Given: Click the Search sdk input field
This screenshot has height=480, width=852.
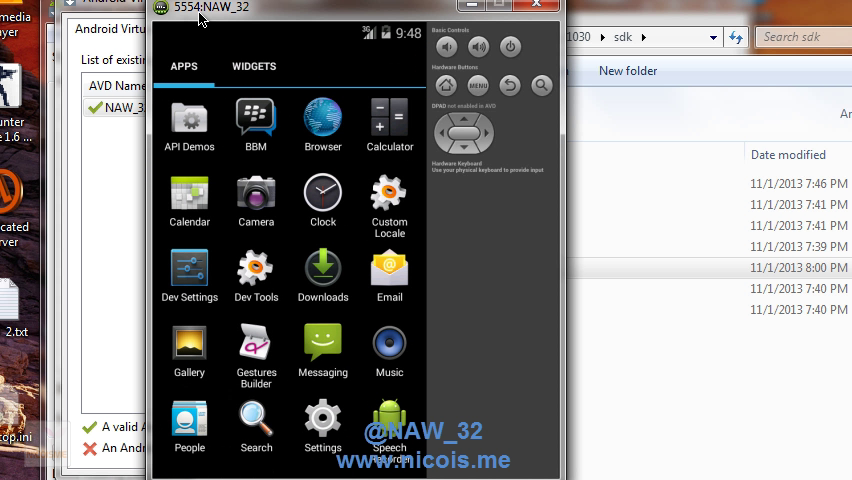Looking at the screenshot, I should coord(805,37).
